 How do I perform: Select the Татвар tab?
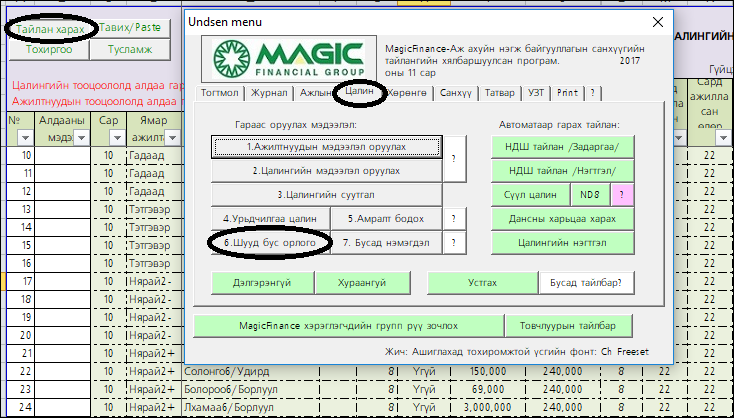coord(501,92)
